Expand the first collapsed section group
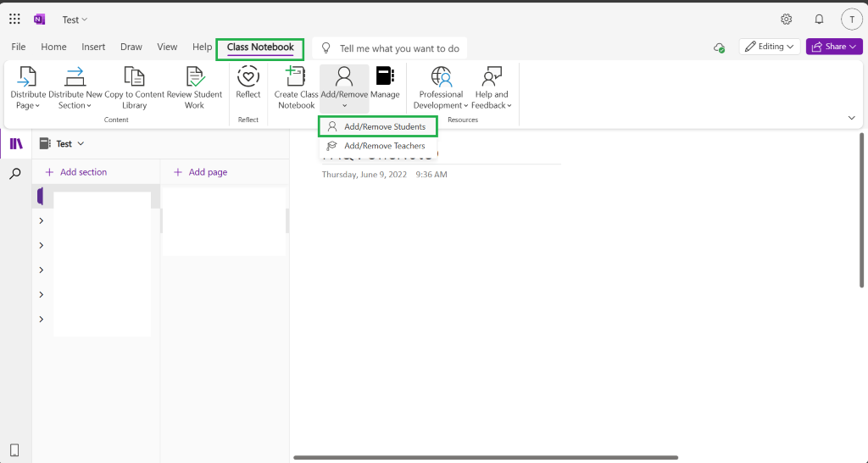Image resolution: width=868 pixels, height=463 pixels. point(42,221)
